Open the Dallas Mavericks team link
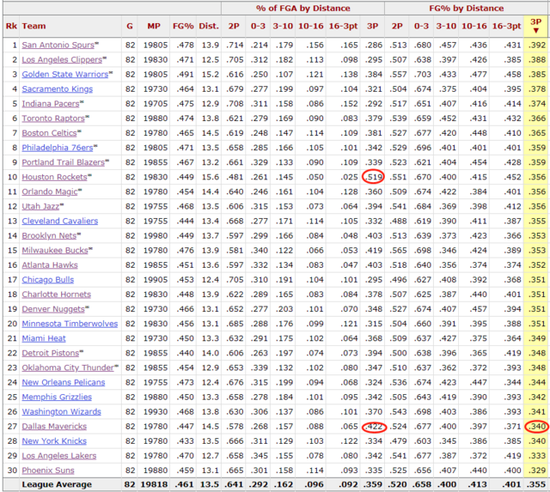Viewport: 550px width, 492px height. (x=54, y=427)
